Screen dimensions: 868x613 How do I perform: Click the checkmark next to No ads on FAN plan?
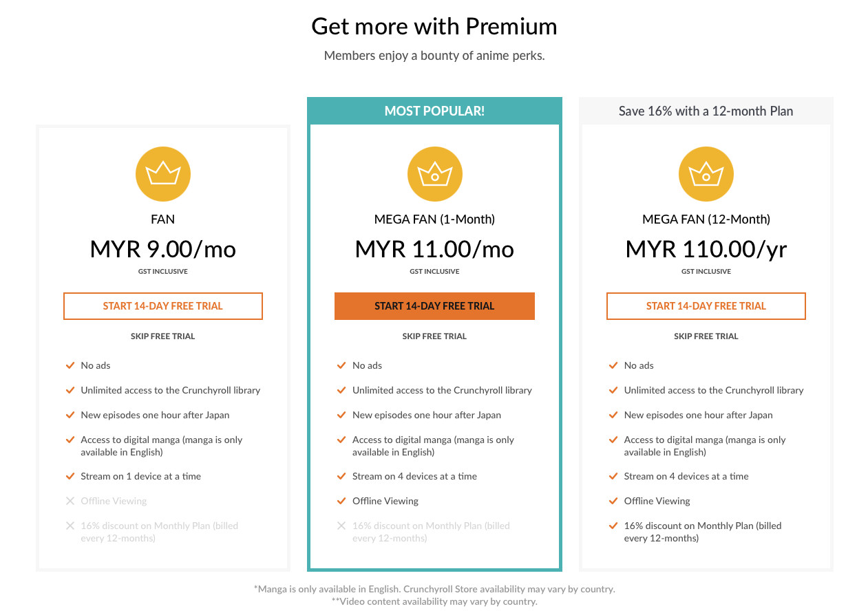70,365
